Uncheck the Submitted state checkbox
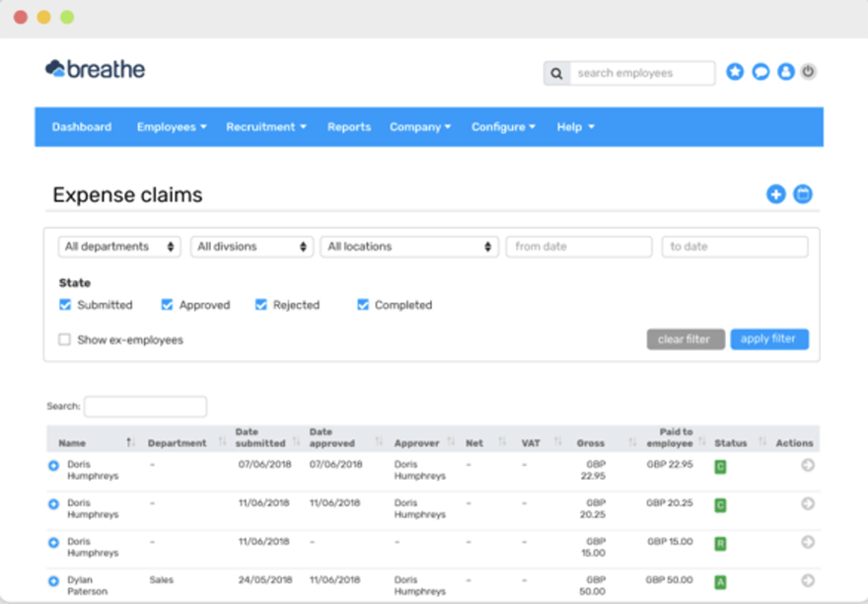868x604 pixels. pos(65,305)
